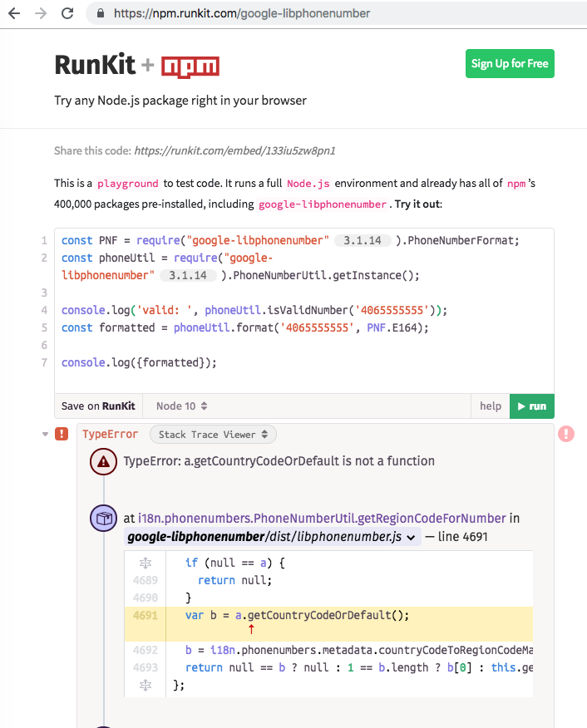Screen dimensions: 587x728
Task: Click the red error count badge on the right
Action: [565, 434]
